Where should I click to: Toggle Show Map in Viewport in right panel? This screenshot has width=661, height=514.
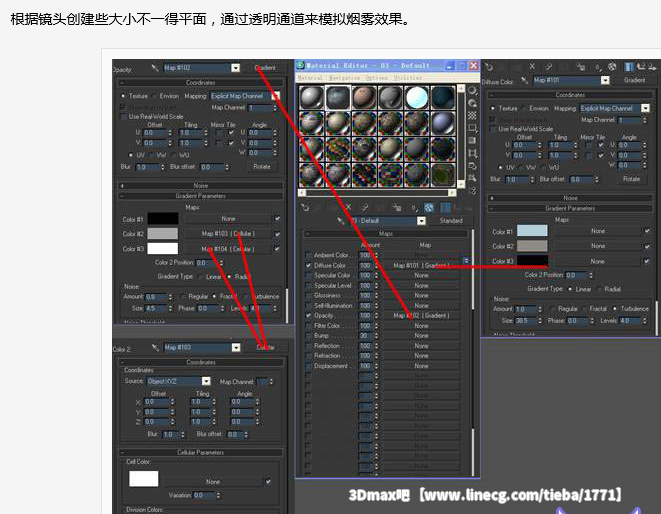[613, 67]
